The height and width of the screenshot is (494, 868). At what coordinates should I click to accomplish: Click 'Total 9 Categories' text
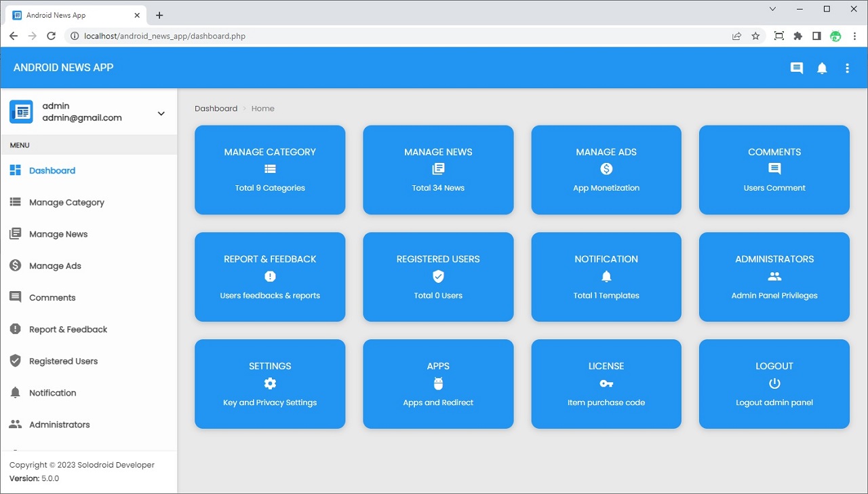(x=270, y=188)
